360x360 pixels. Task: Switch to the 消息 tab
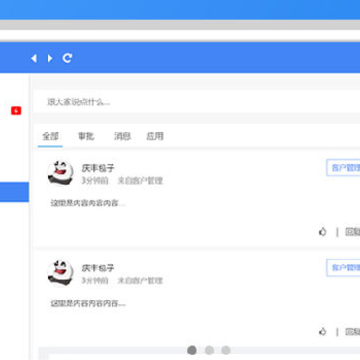click(122, 136)
